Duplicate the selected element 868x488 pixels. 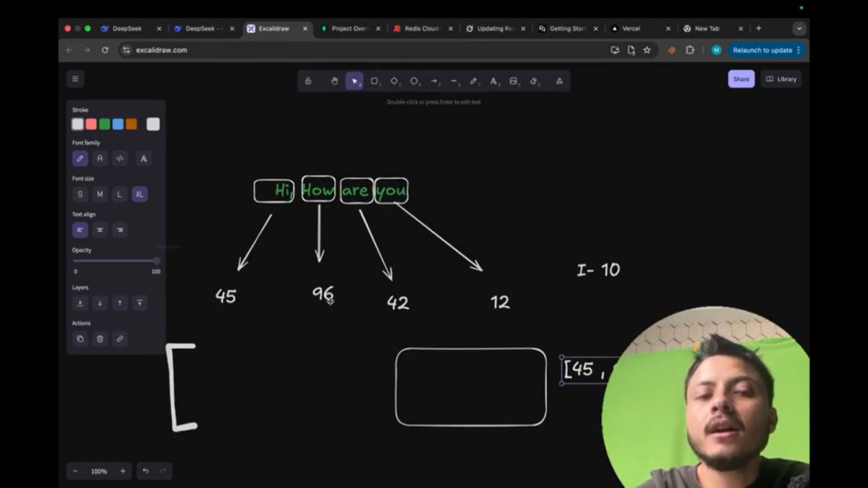point(80,338)
